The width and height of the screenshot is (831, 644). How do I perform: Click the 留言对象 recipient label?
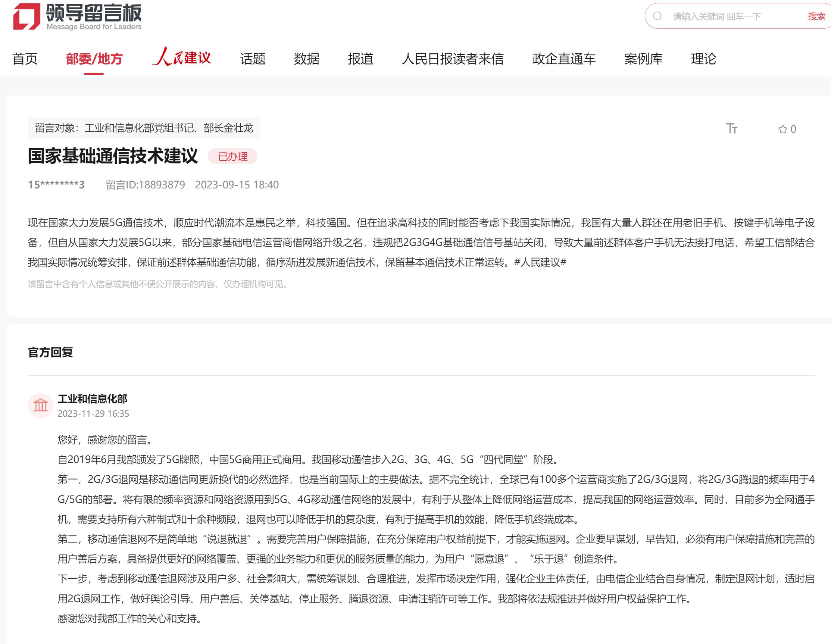[144, 128]
